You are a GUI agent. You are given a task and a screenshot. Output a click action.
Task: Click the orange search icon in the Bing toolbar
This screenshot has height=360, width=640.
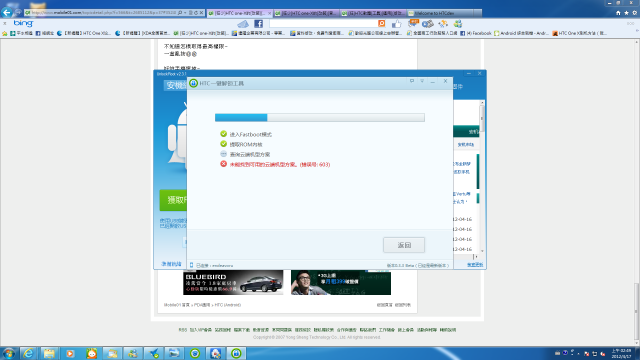[x=382, y=24]
